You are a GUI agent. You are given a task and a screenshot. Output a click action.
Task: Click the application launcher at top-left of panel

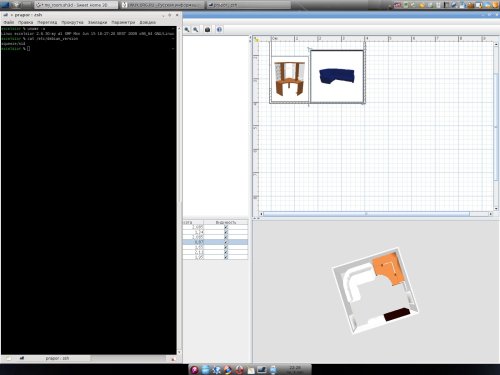5,5
